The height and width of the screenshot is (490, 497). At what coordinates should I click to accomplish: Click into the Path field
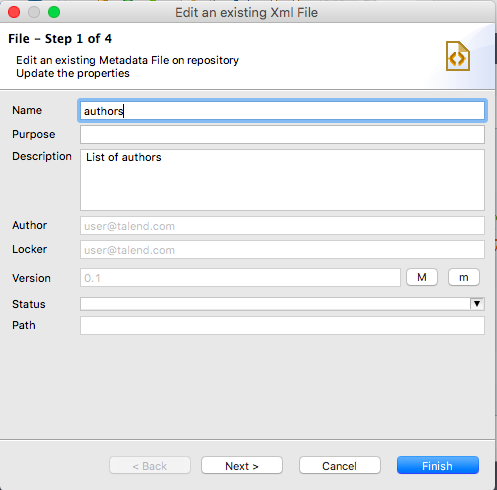282,326
